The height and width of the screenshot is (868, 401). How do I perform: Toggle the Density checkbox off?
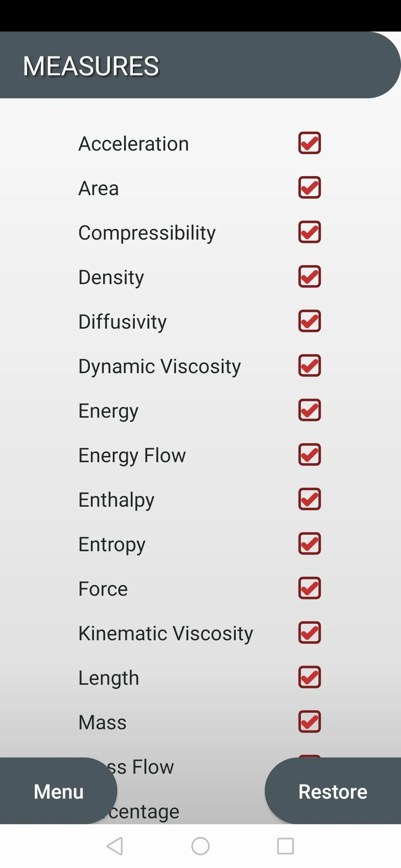point(309,276)
